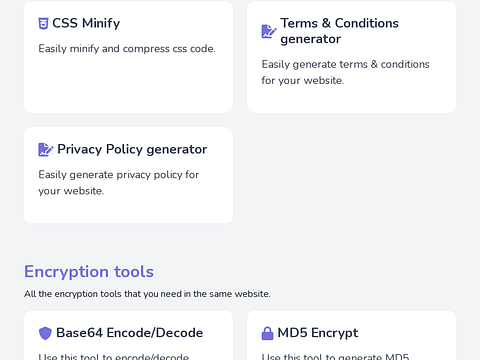Open the MD5 Encrypt tool title
This screenshot has height=360, width=480.
click(318, 333)
